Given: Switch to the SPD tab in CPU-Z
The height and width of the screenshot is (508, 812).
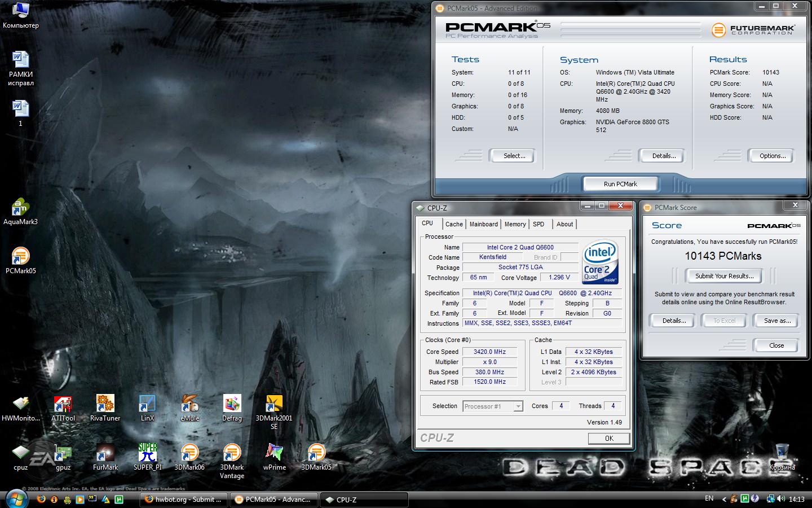Looking at the screenshot, I should tap(539, 224).
